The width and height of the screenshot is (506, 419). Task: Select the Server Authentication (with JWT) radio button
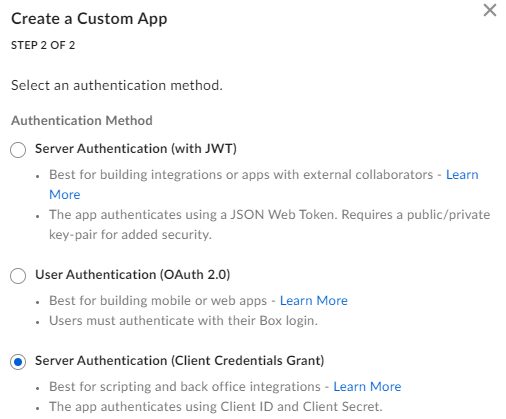click(x=18, y=150)
